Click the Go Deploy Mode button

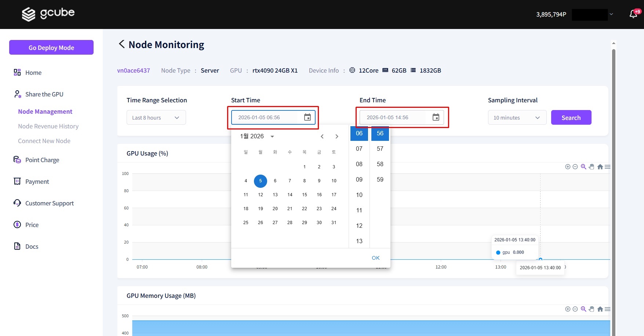[x=51, y=48]
